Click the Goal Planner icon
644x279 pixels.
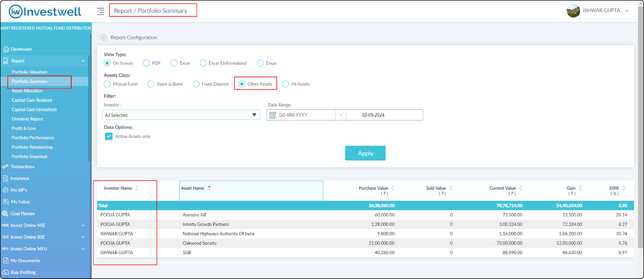(5, 213)
